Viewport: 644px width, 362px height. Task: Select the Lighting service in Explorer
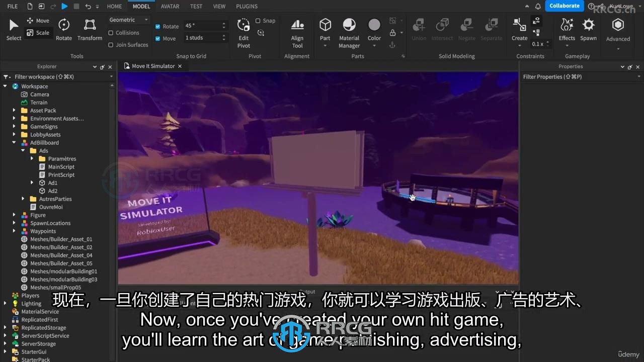[31, 304]
